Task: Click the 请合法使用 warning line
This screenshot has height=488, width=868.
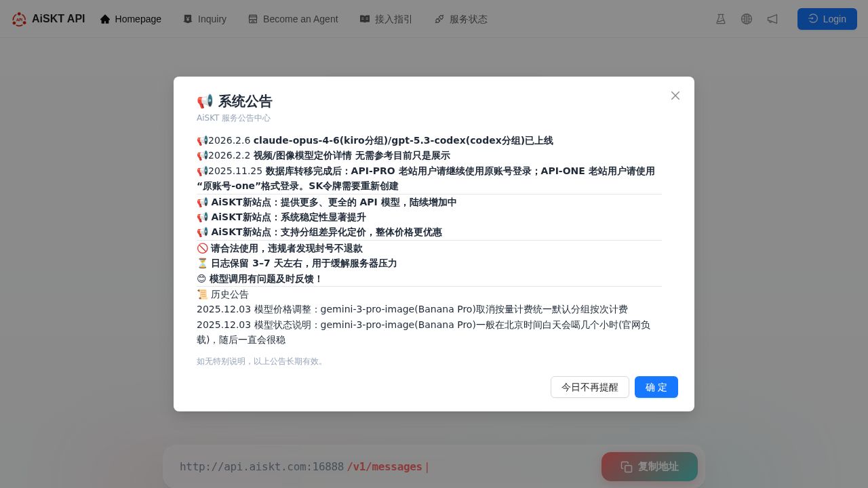Action: 279,248
